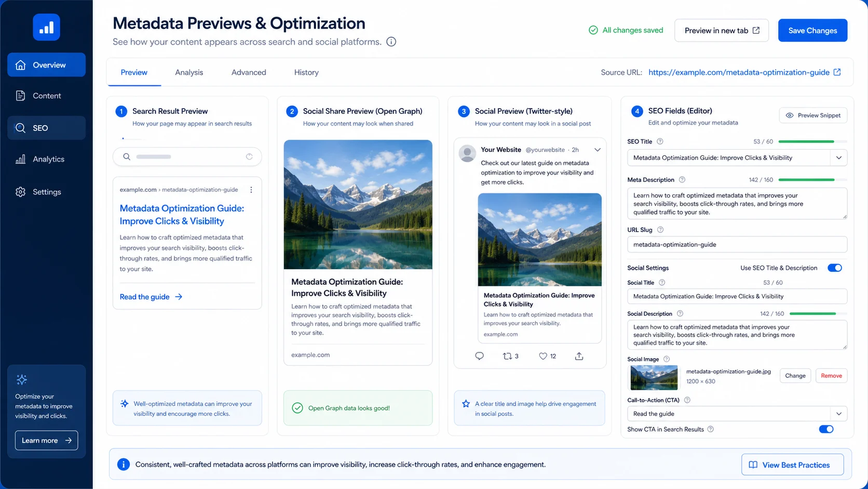Click the Preview Snippet button
This screenshot has width=868, height=489.
[x=813, y=115]
